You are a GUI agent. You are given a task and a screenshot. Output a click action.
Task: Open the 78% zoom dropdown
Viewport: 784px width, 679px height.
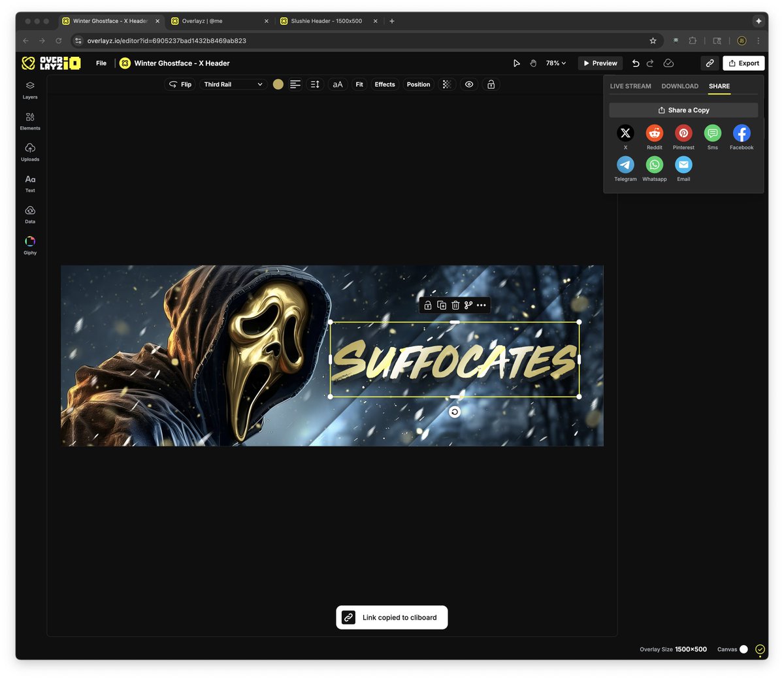tap(556, 63)
